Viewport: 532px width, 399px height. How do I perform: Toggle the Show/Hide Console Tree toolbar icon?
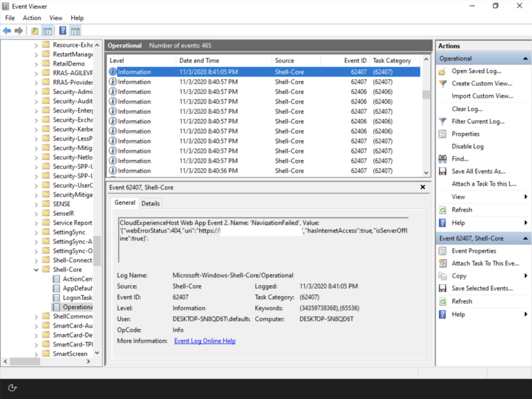[48, 30]
